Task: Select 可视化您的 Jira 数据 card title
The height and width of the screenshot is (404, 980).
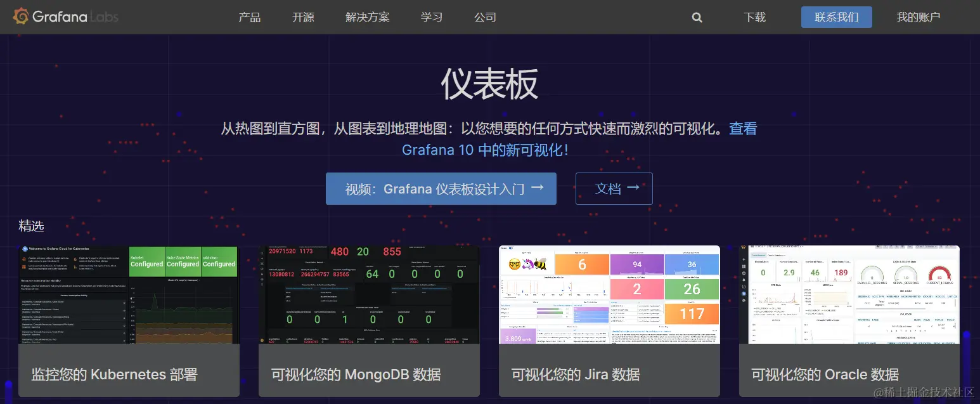Action: tap(576, 374)
